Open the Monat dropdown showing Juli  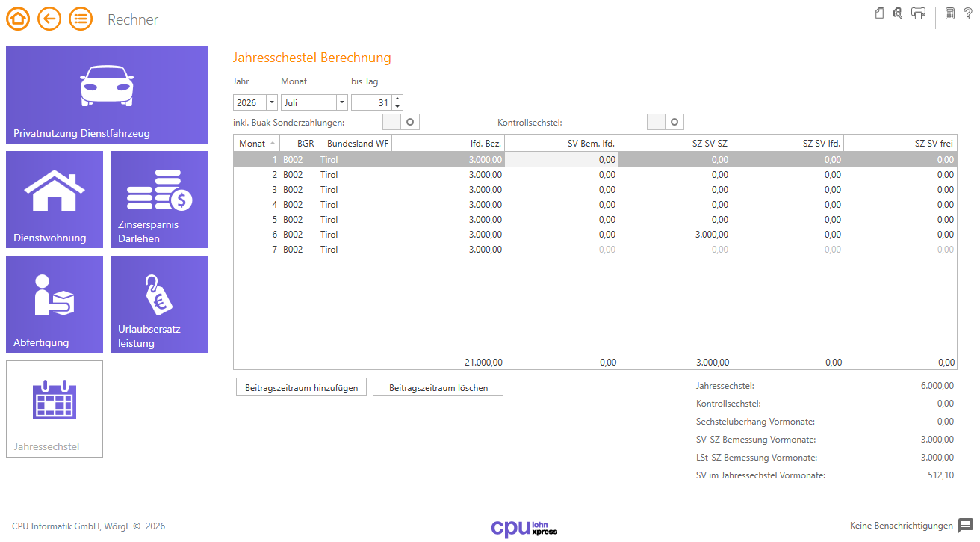(x=341, y=102)
